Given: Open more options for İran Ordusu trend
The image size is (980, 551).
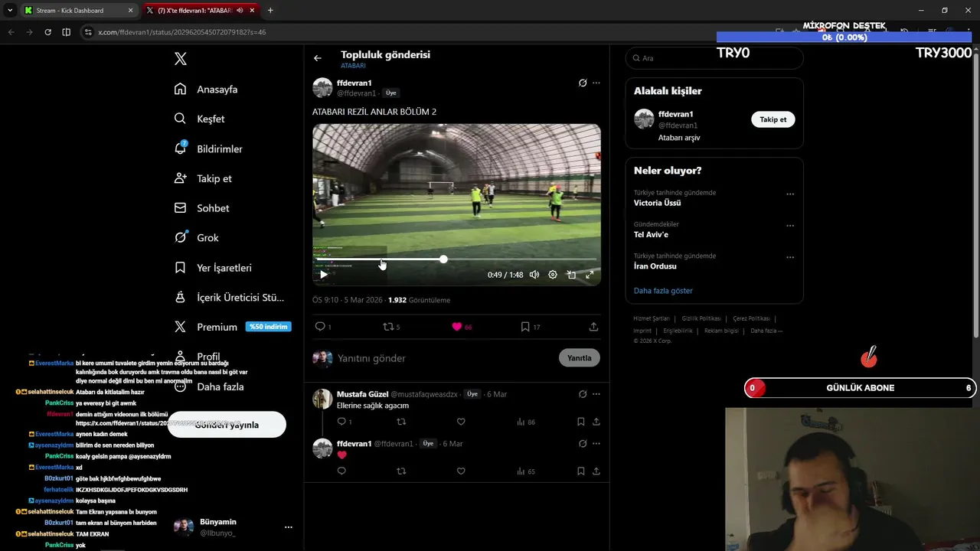Looking at the screenshot, I should point(790,257).
